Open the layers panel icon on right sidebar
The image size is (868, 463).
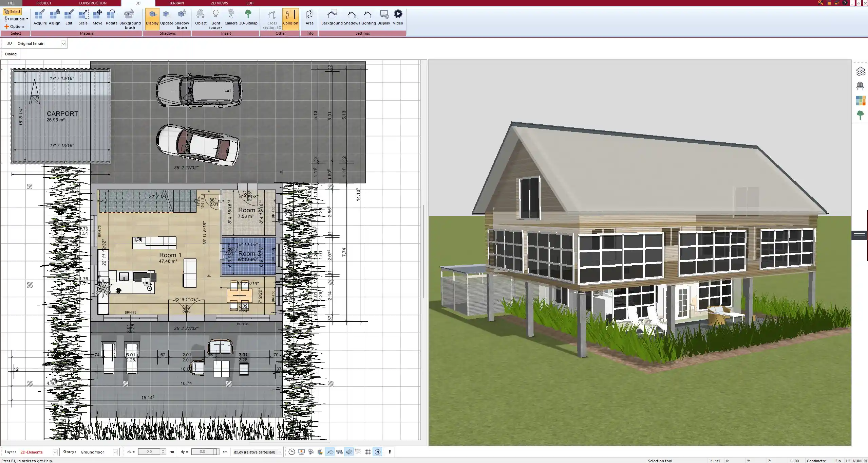coord(860,72)
